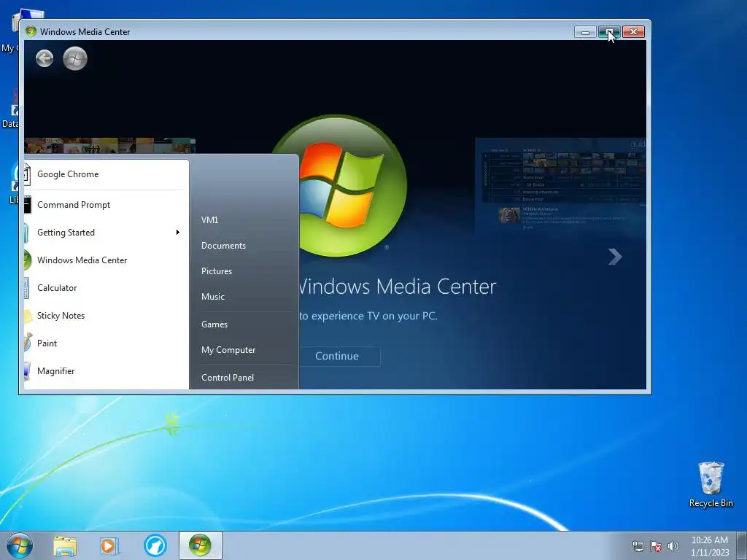The width and height of the screenshot is (747, 560).
Task: Click the Windows Media Center title bar icon
Action: [x=31, y=31]
